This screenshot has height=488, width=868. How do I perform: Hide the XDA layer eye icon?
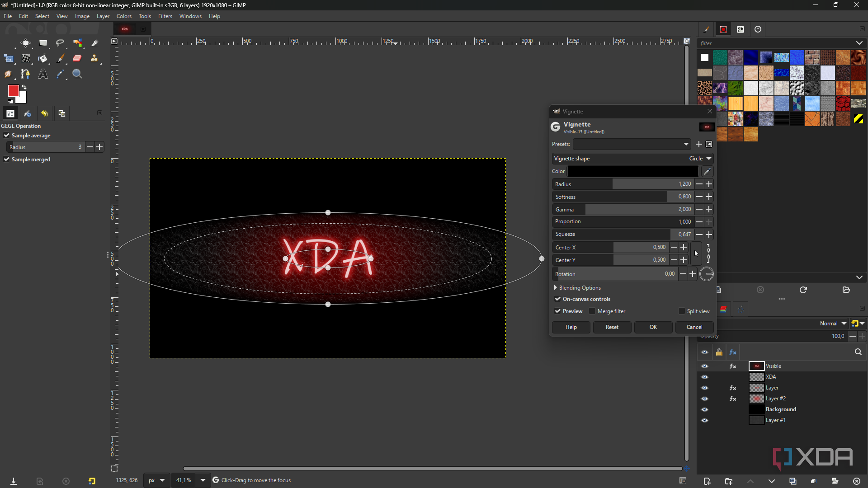705,377
